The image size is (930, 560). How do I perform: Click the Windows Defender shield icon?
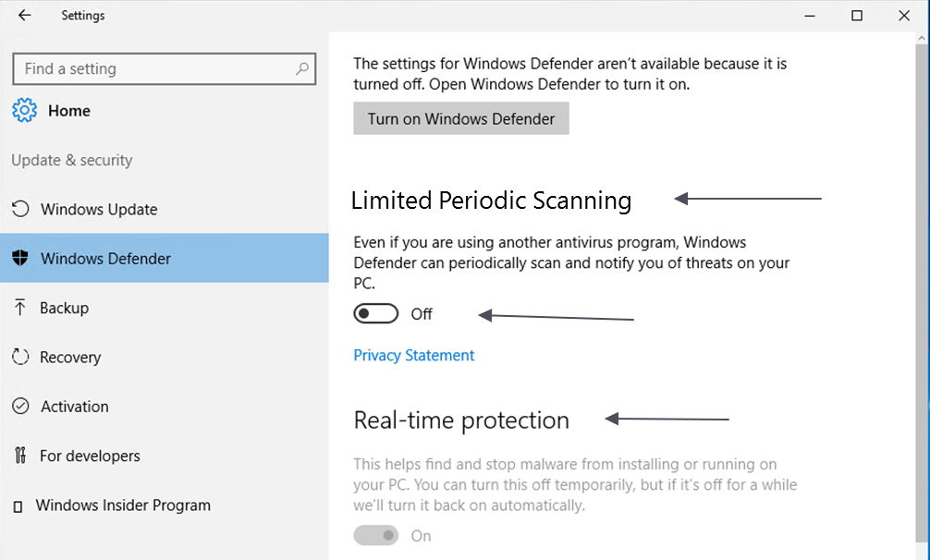[x=20, y=258]
